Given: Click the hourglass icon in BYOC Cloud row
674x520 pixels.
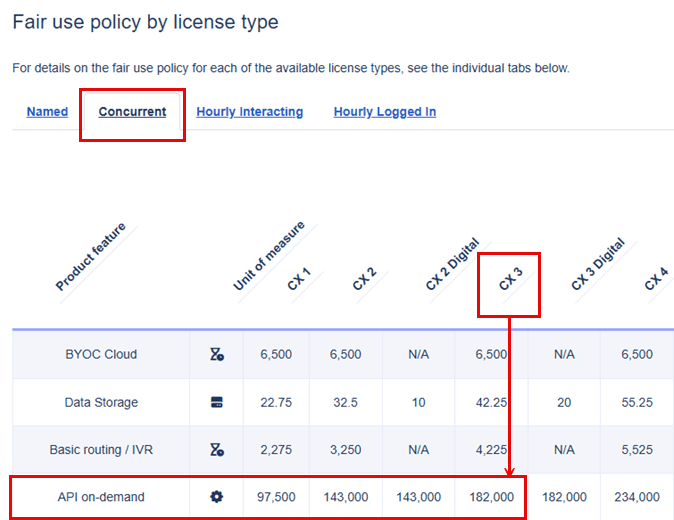Looking at the screenshot, I should [x=216, y=354].
